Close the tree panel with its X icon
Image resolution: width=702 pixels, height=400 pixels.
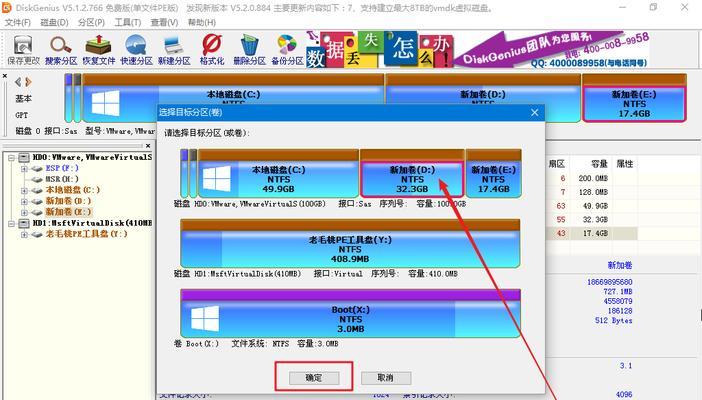point(148,146)
